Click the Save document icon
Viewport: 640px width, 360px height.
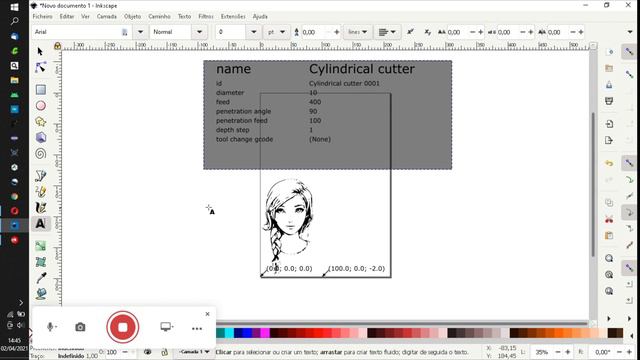pos(609,85)
